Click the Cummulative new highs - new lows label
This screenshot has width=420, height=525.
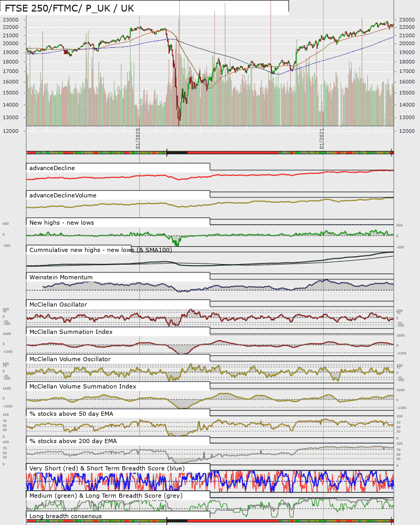[x=100, y=250]
